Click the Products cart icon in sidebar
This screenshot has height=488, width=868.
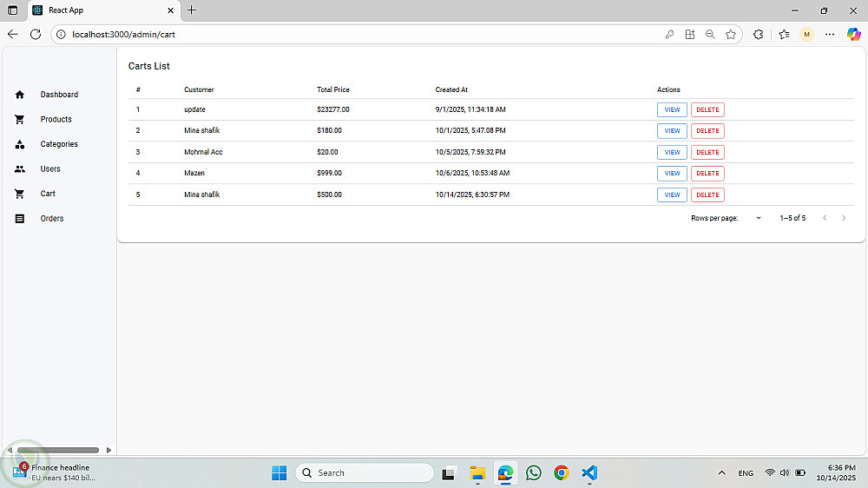(x=19, y=120)
